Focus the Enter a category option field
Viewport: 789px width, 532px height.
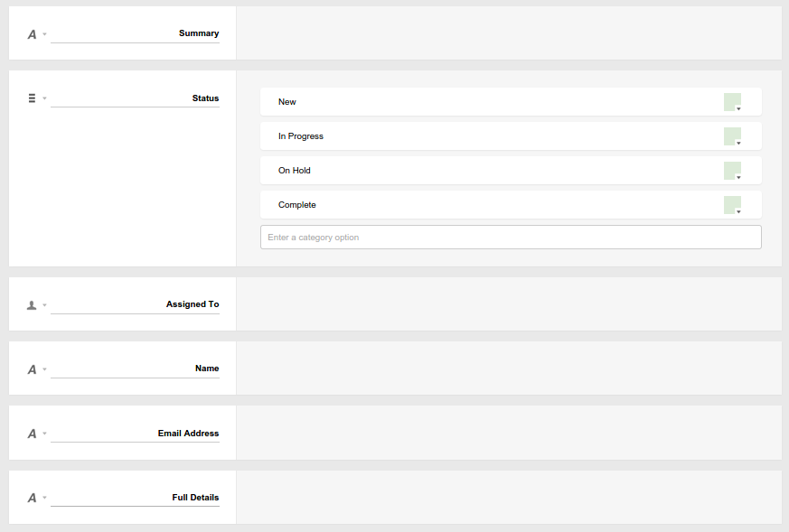click(511, 237)
